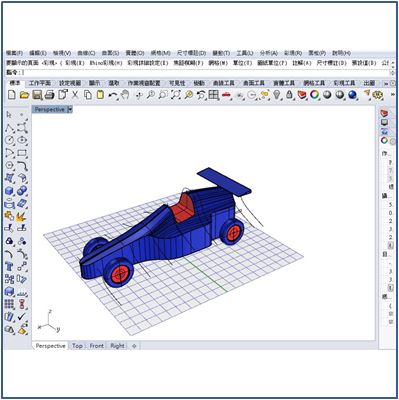Click the Undo arrow icon
This screenshot has height=400, width=399.
pyautogui.click(x=113, y=95)
